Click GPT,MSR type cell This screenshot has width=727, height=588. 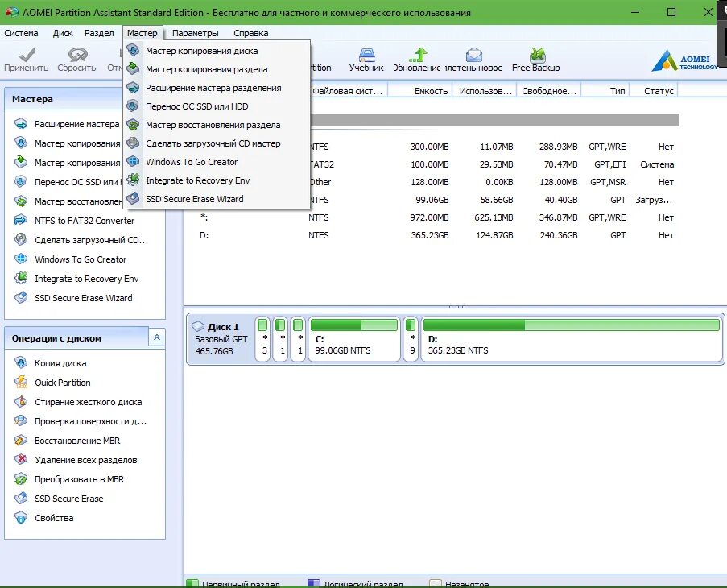coord(608,182)
